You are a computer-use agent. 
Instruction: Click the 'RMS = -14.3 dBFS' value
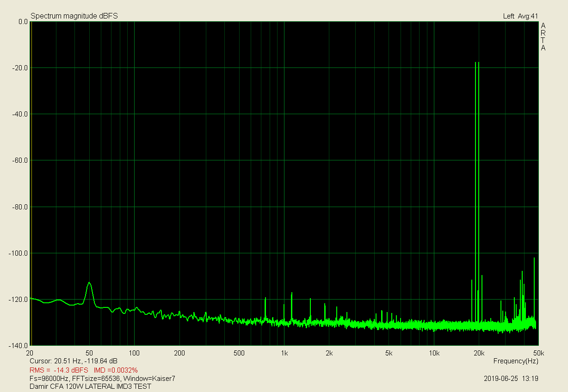tap(59, 370)
